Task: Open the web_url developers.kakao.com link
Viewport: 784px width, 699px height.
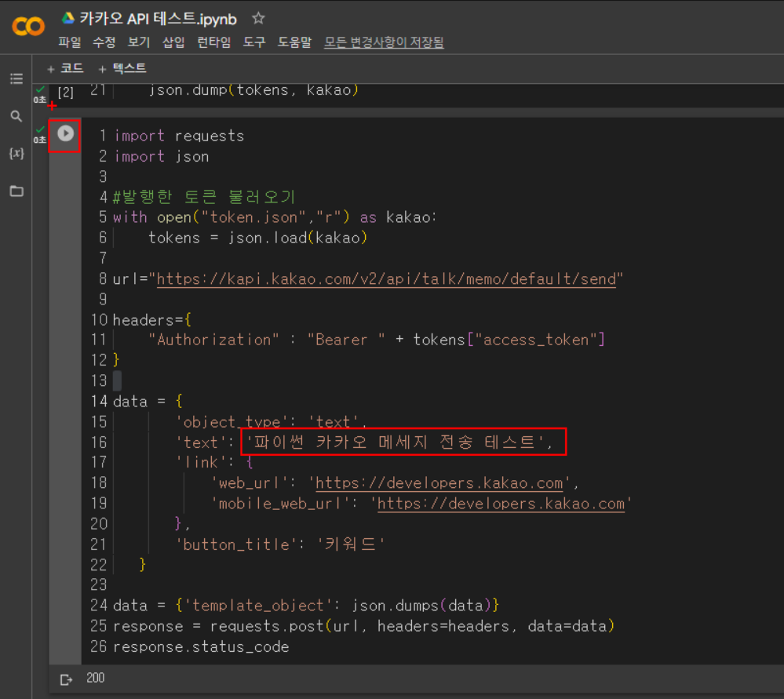Action: click(x=439, y=483)
